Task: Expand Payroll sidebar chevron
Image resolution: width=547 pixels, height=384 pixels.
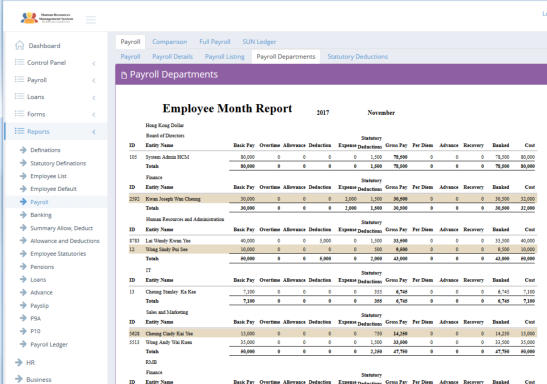Action: (x=93, y=80)
